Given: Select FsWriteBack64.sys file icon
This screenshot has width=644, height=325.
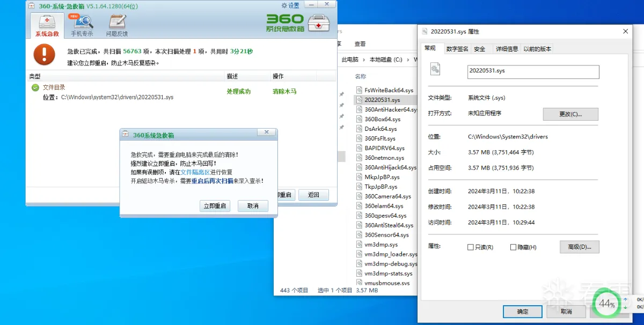Looking at the screenshot, I should [360, 90].
